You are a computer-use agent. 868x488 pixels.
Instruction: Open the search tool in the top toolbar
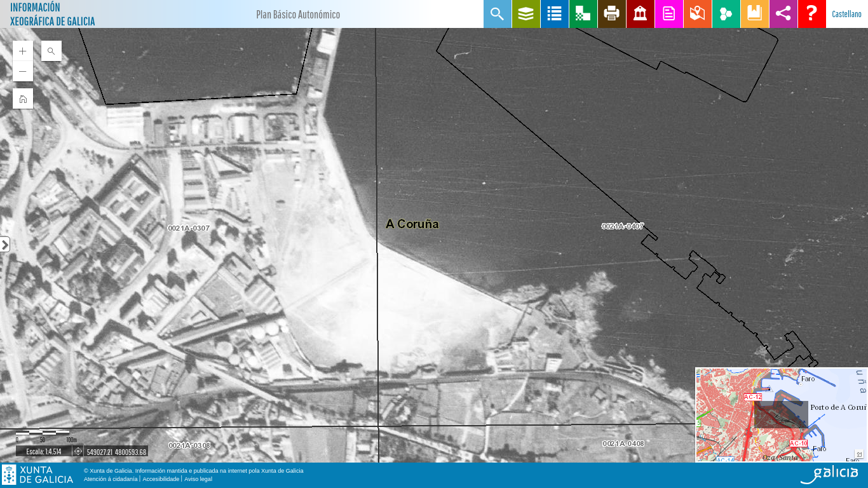[x=498, y=14]
